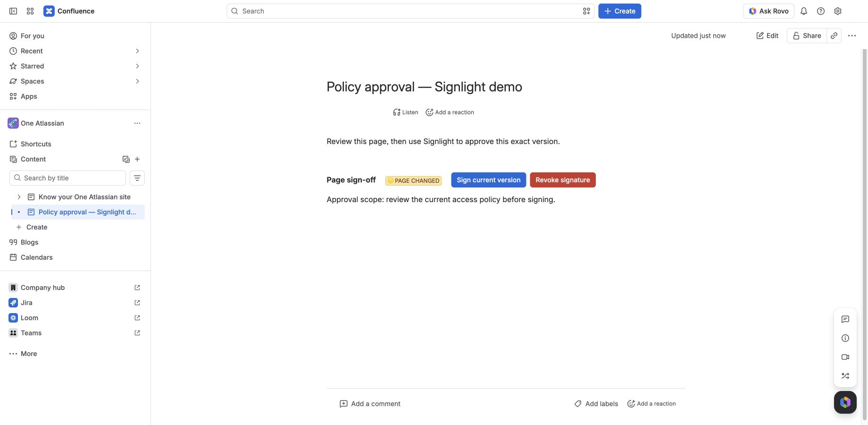The image size is (868, 425).
Task: Open the app switcher grid icon
Action: [x=30, y=11]
